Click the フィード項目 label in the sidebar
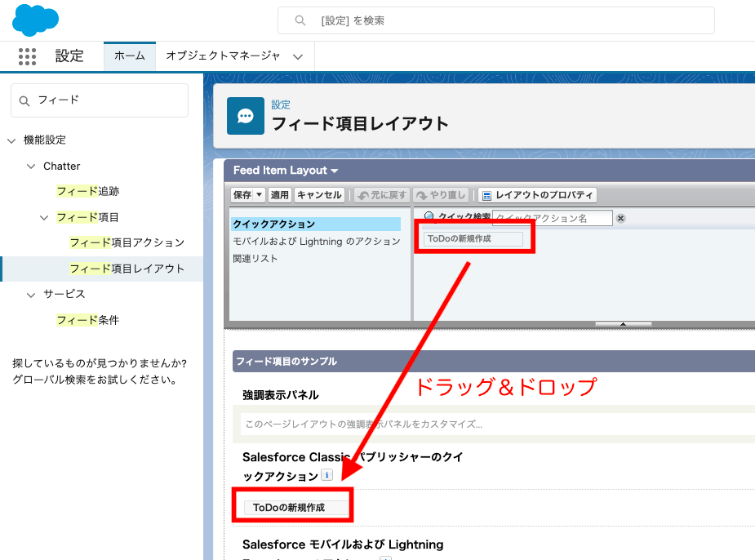This screenshot has width=755, height=560. tap(88, 218)
